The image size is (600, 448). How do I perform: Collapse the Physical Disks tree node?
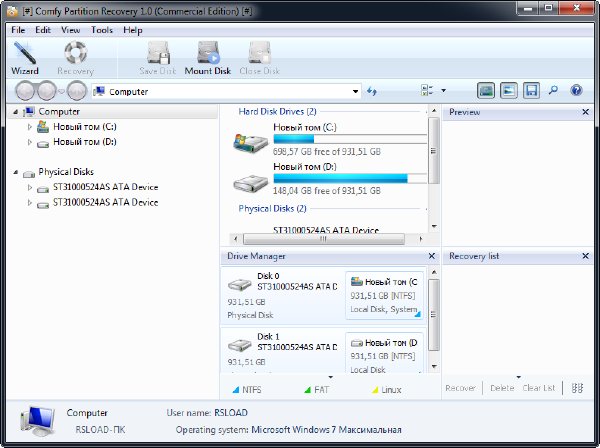point(15,172)
